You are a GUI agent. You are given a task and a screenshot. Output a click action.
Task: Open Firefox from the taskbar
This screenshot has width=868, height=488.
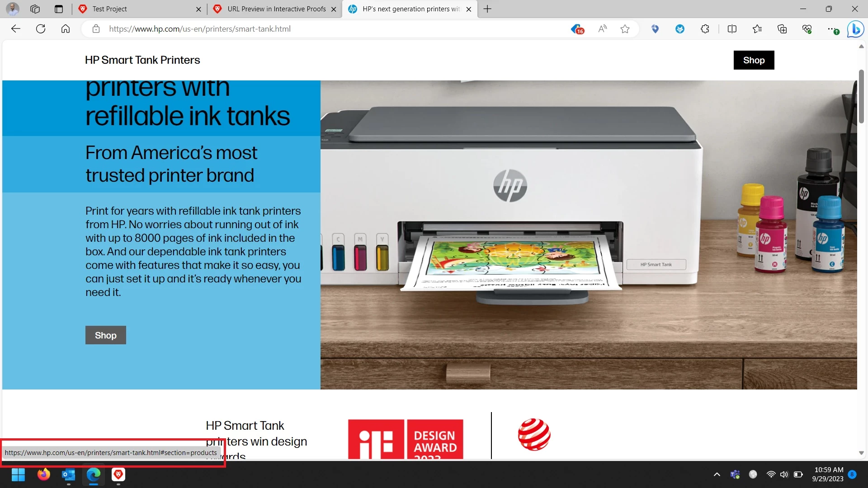click(x=43, y=474)
